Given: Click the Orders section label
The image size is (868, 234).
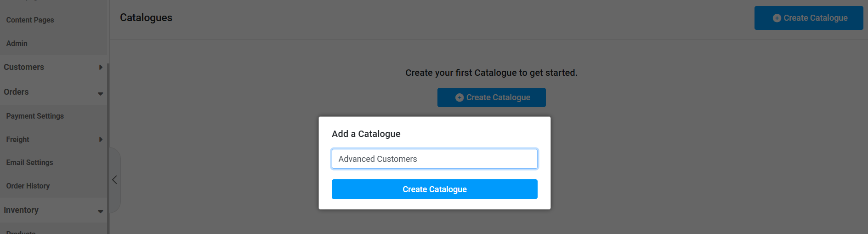Looking at the screenshot, I should [16, 92].
